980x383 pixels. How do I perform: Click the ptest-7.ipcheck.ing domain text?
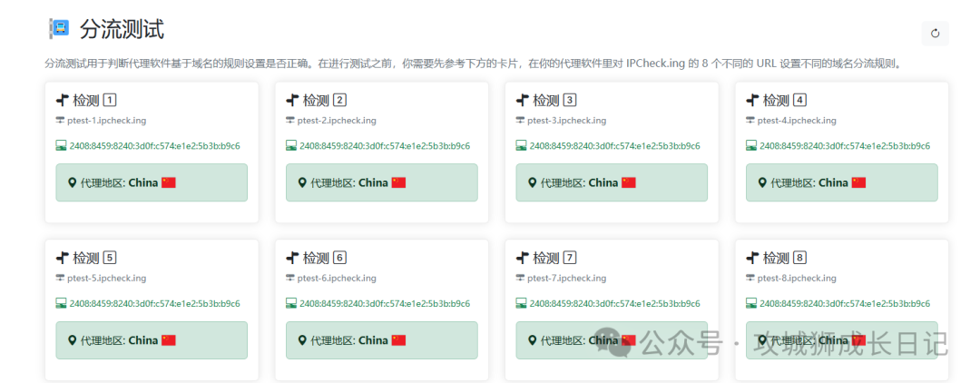[x=567, y=278]
